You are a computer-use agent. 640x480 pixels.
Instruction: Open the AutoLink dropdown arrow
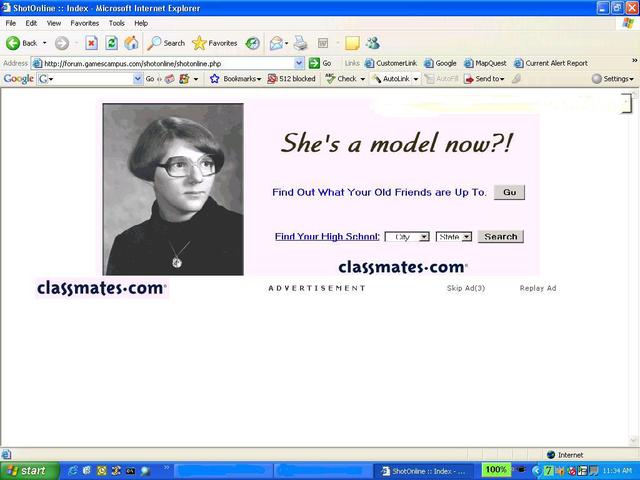416,79
